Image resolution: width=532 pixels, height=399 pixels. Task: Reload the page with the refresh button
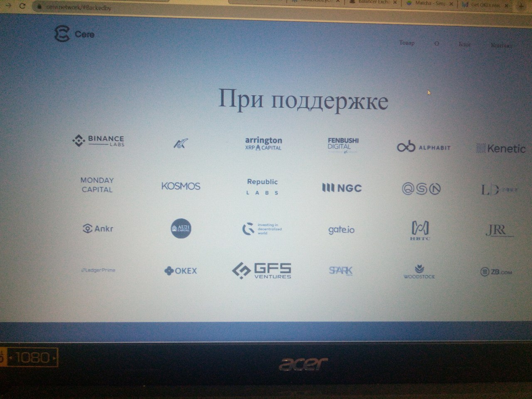pos(22,6)
